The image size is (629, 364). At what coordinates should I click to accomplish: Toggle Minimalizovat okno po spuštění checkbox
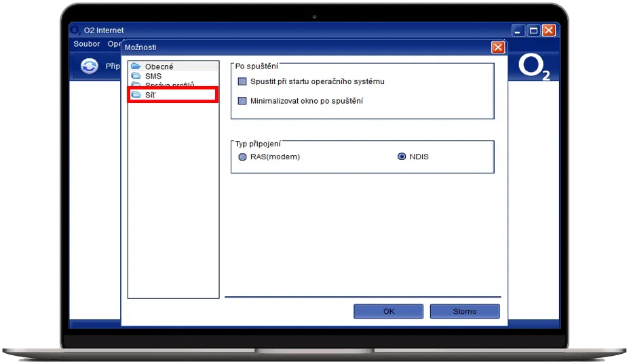pos(242,101)
